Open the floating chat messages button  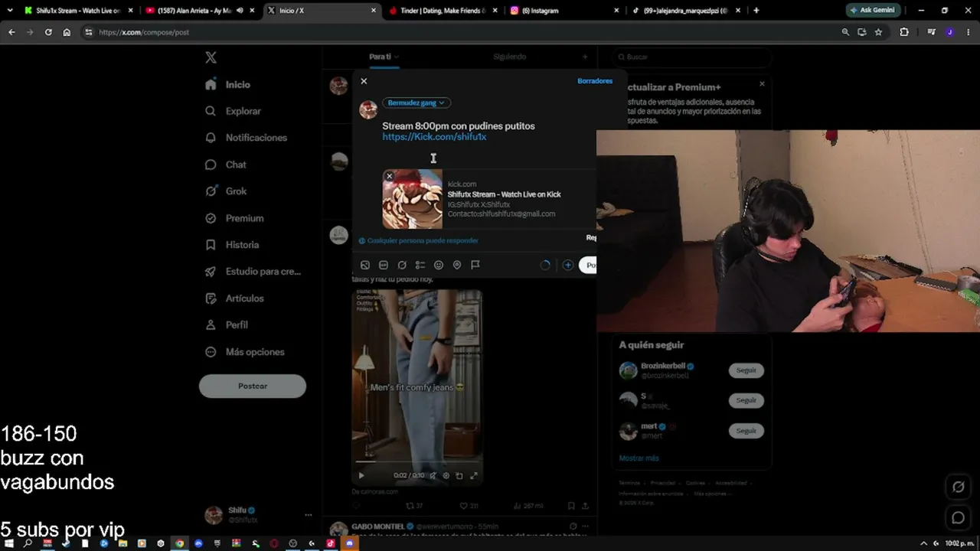[x=958, y=518]
